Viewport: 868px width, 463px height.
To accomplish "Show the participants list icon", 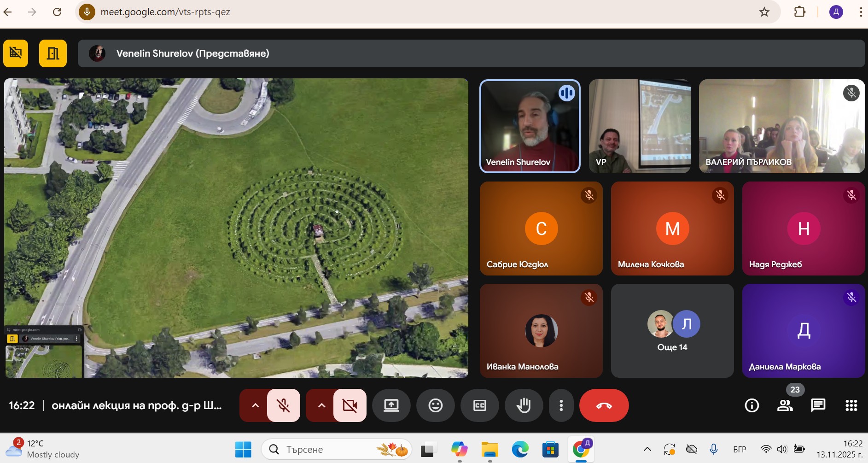I will 785,405.
